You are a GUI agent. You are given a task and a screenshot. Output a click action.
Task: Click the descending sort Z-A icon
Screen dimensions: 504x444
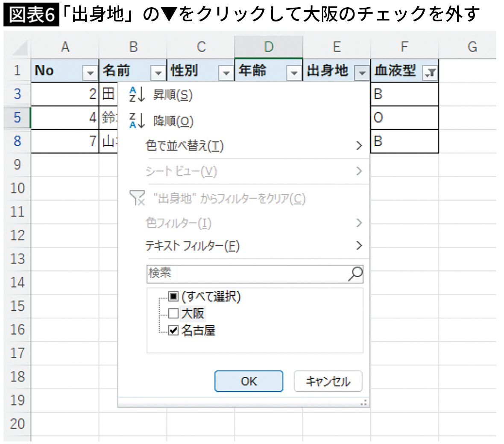[137, 121]
